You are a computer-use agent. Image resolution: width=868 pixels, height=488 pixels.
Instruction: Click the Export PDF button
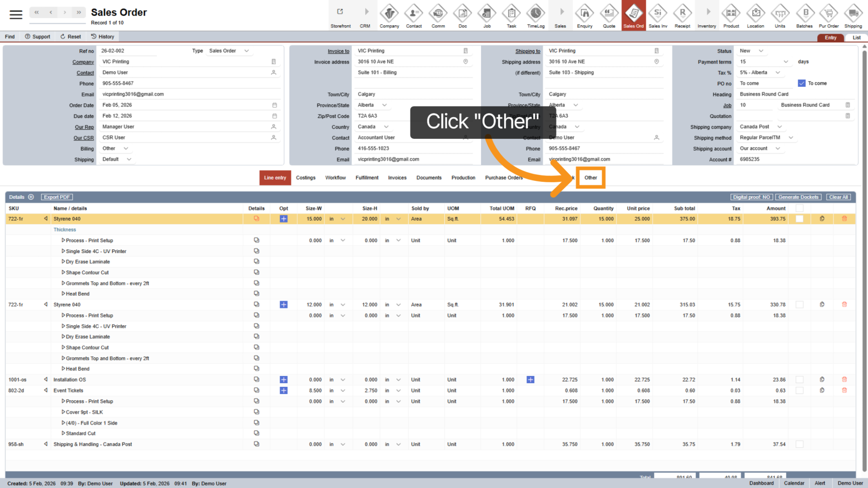pyautogui.click(x=57, y=197)
